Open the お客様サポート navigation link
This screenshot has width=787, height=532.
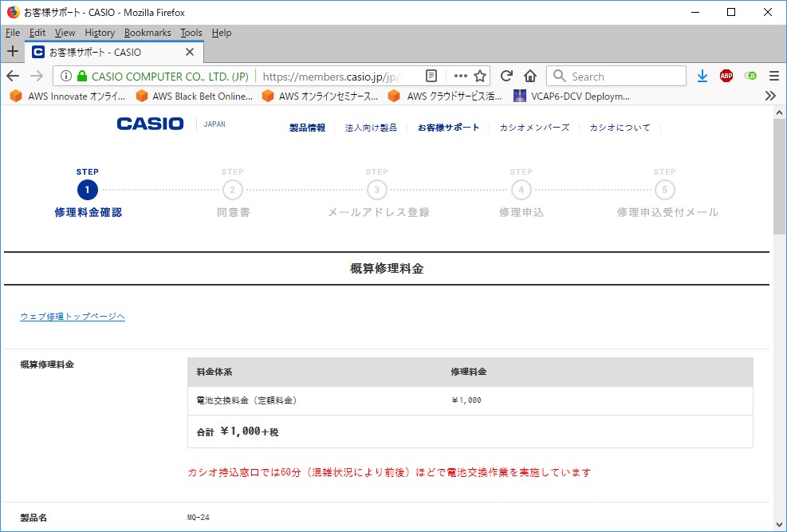pyautogui.click(x=449, y=128)
